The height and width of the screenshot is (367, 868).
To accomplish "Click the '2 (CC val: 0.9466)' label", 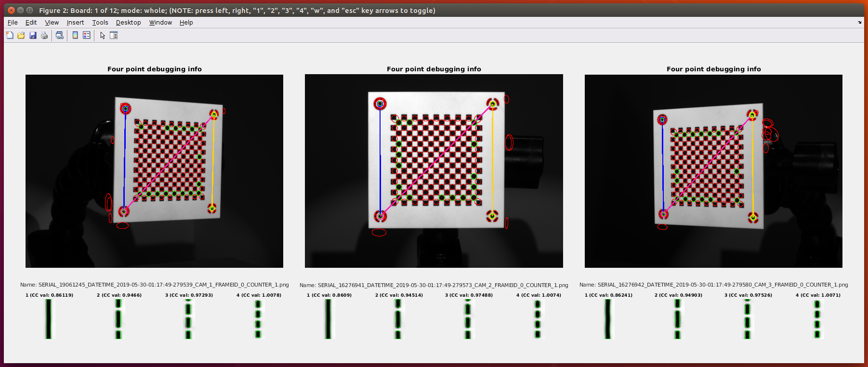I will tap(119, 295).
